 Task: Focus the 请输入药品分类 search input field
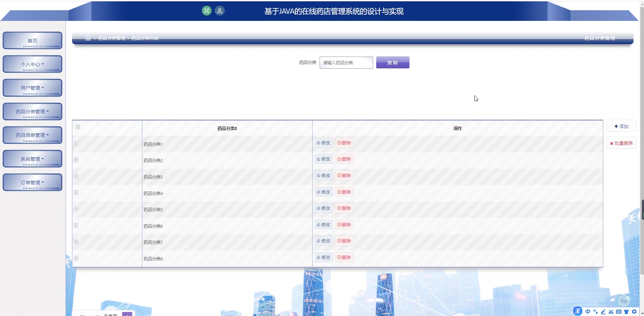346,62
